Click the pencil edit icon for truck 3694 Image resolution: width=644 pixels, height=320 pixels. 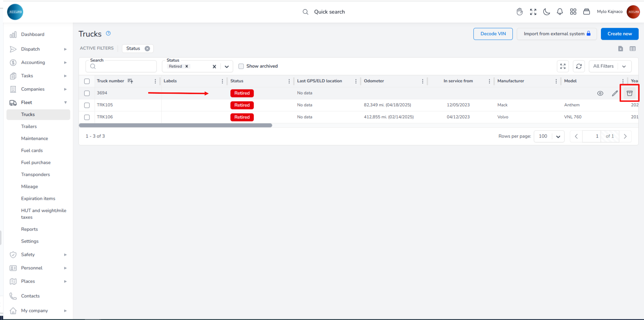(x=615, y=93)
